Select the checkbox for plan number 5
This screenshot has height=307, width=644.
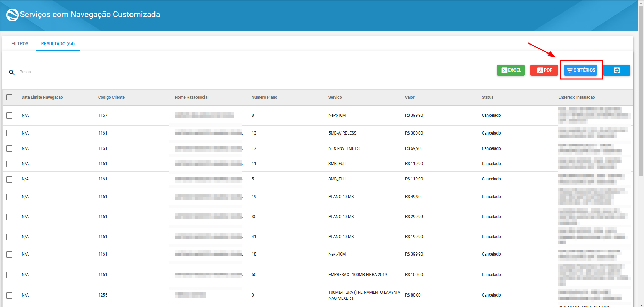[x=9, y=179]
